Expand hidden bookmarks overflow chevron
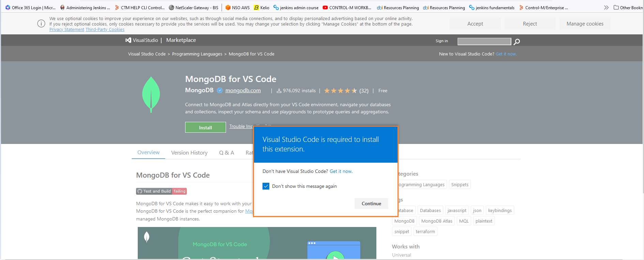 pyautogui.click(x=606, y=7)
